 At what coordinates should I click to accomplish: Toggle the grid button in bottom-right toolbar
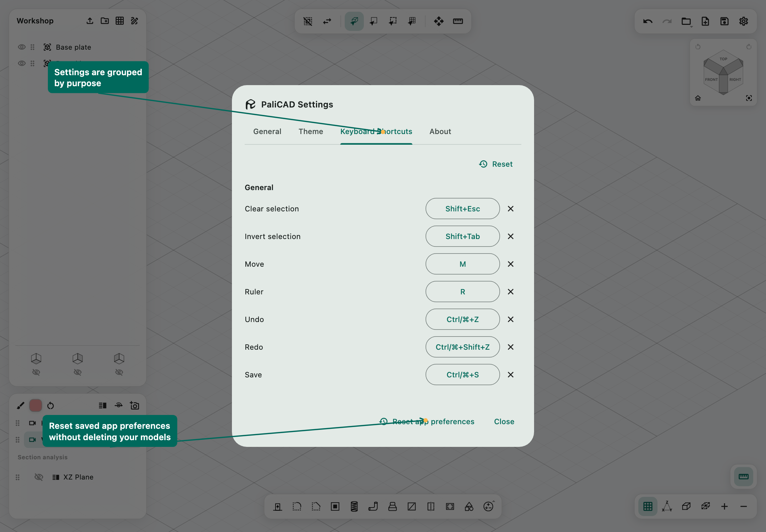[x=648, y=506]
